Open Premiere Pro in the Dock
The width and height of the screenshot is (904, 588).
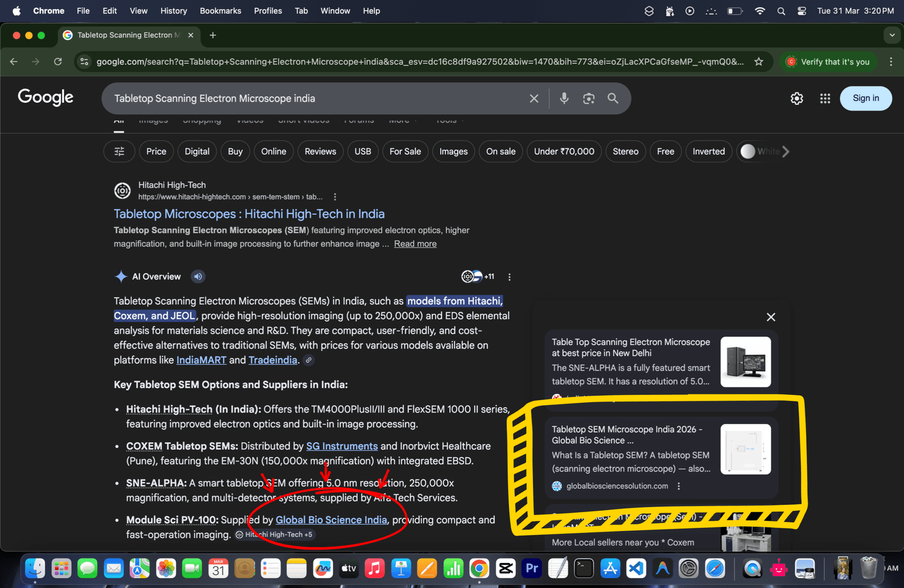coord(532,568)
